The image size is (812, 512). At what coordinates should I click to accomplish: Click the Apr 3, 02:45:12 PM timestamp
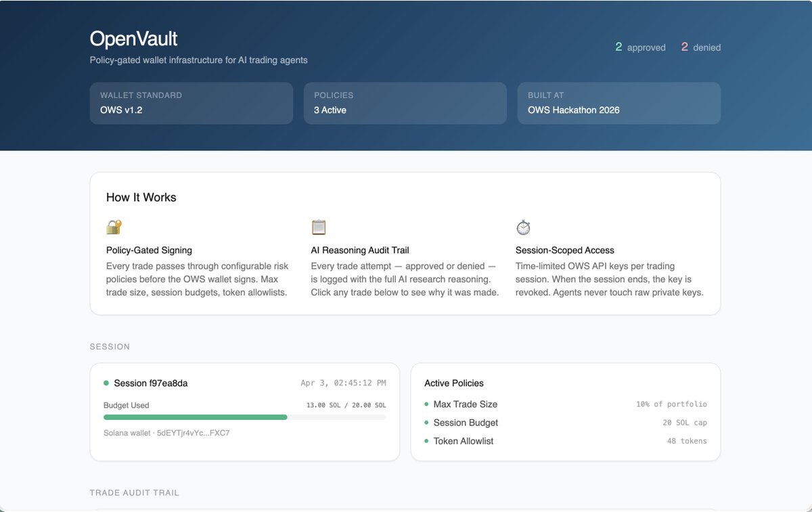coord(344,383)
